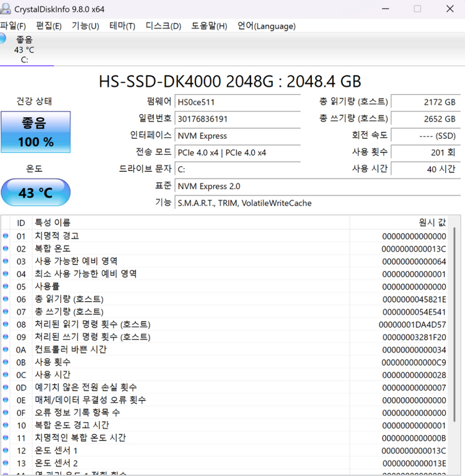Close the CrystalDiskInfo window

[x=450, y=9]
